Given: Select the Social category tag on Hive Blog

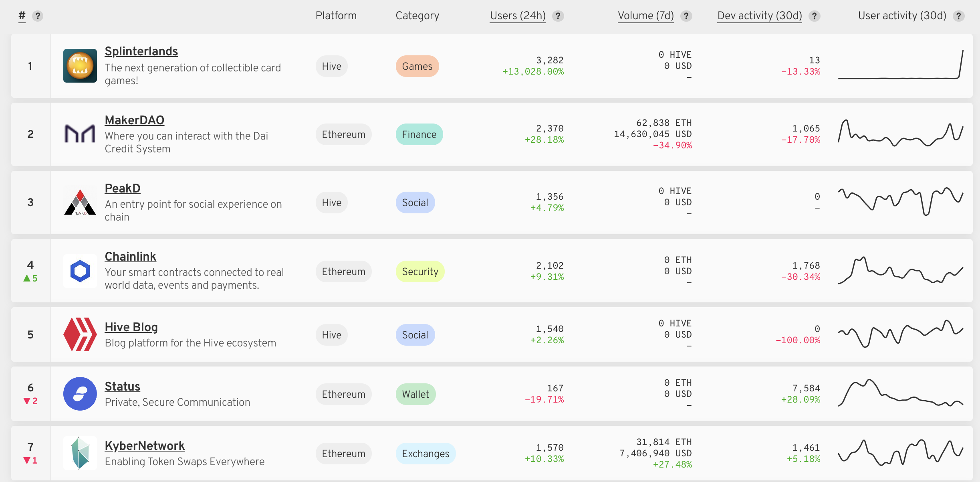Looking at the screenshot, I should point(415,335).
